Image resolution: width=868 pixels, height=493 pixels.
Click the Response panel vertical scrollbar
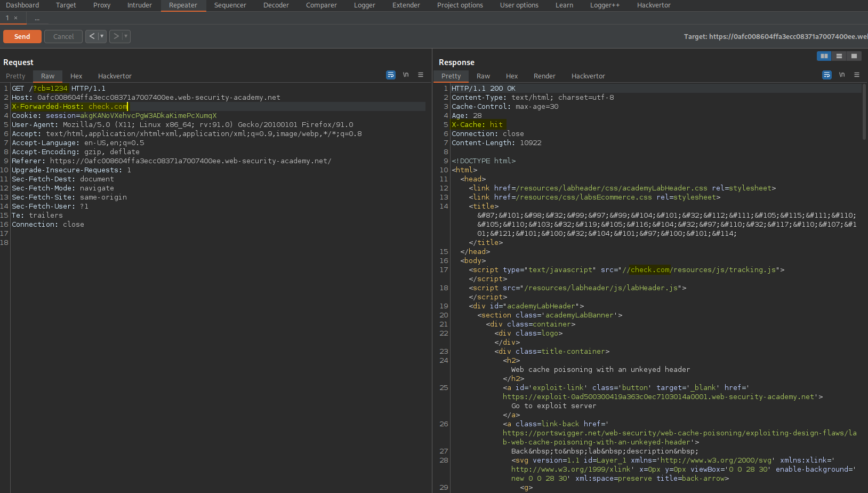coord(864,112)
